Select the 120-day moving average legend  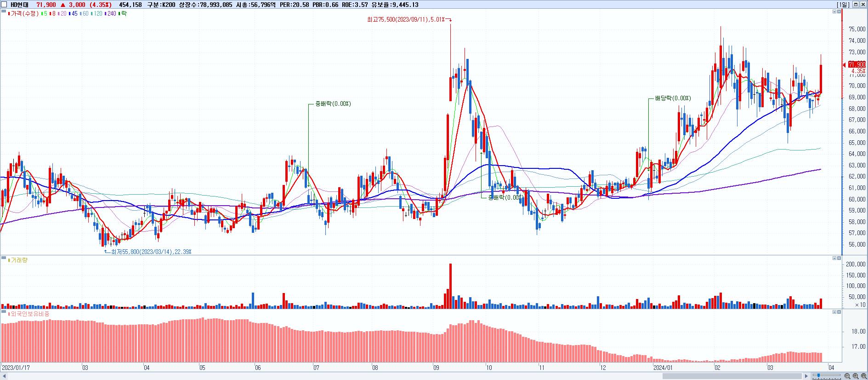coord(97,14)
